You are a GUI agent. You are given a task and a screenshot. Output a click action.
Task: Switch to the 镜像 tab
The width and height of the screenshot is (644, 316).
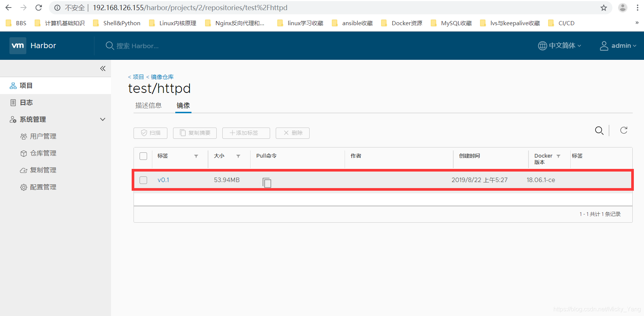point(183,105)
